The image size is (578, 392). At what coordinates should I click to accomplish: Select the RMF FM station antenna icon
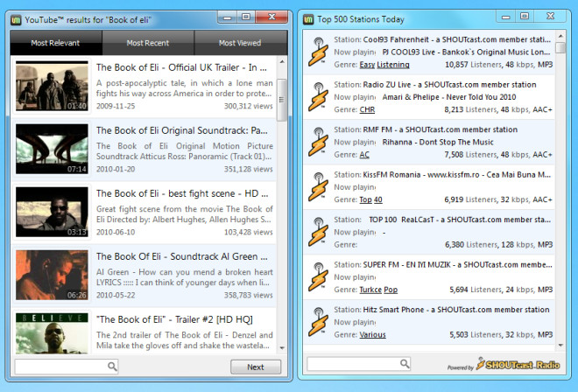coord(315,143)
